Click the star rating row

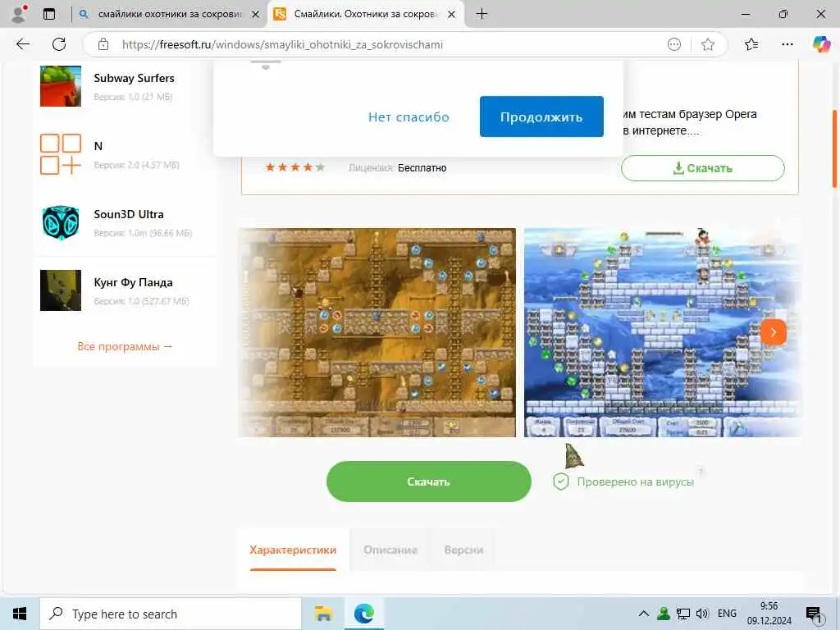click(295, 167)
